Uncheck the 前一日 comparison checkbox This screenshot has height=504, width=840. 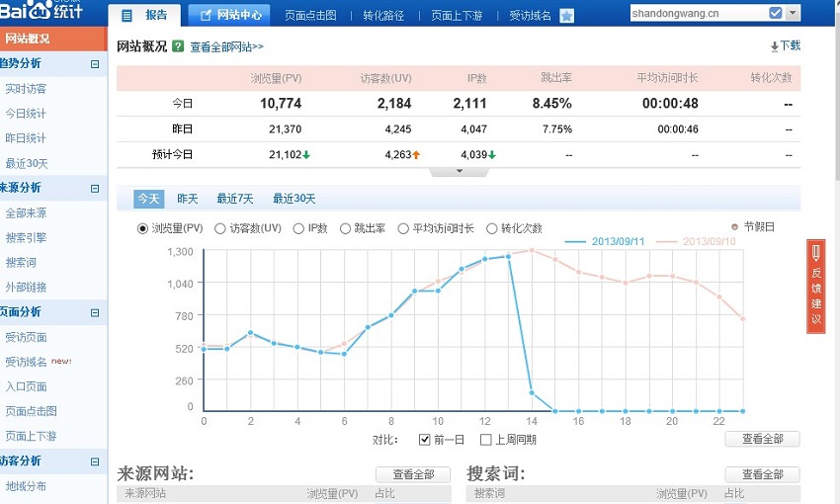click(425, 440)
